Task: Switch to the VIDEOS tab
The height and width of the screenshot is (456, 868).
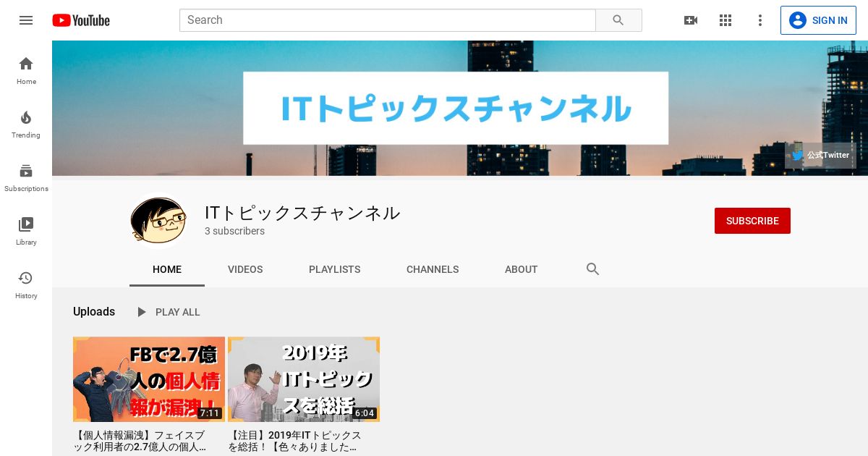Action: [x=245, y=269]
